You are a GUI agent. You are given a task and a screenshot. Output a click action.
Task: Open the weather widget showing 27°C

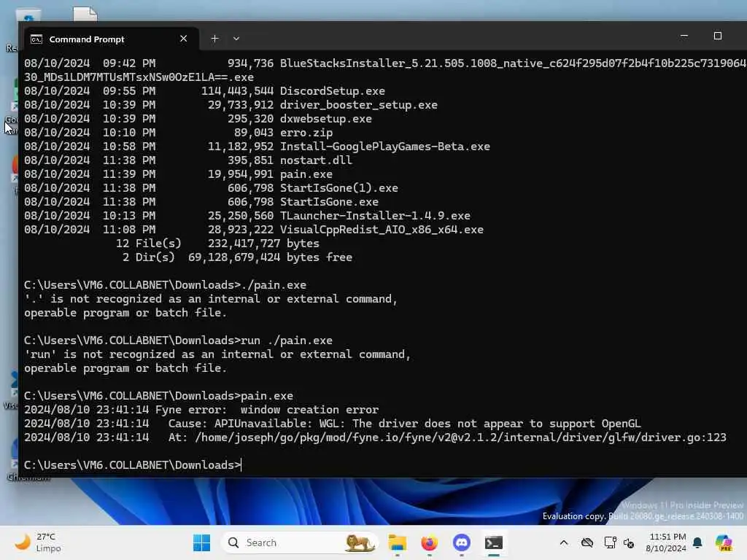tap(38, 542)
